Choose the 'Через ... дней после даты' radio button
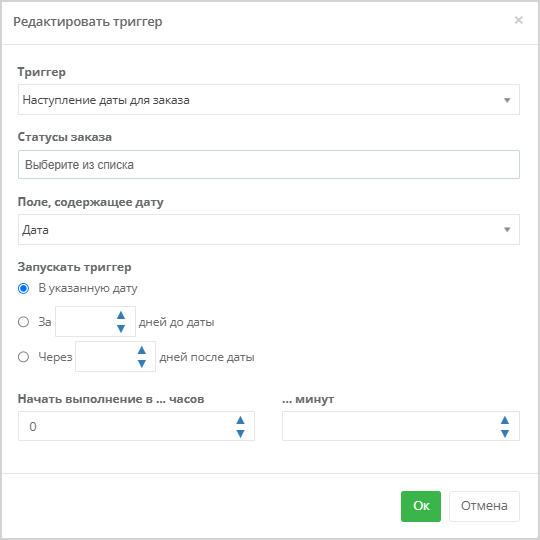Screen dimensions: 540x540 point(23,357)
